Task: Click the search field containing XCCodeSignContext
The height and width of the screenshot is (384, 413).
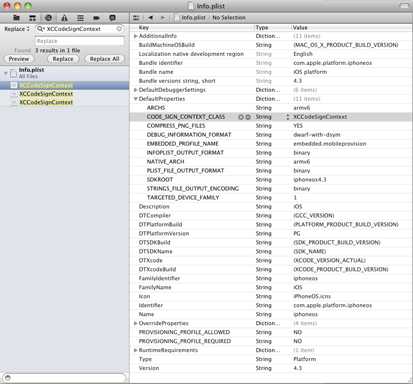Action: [79, 29]
